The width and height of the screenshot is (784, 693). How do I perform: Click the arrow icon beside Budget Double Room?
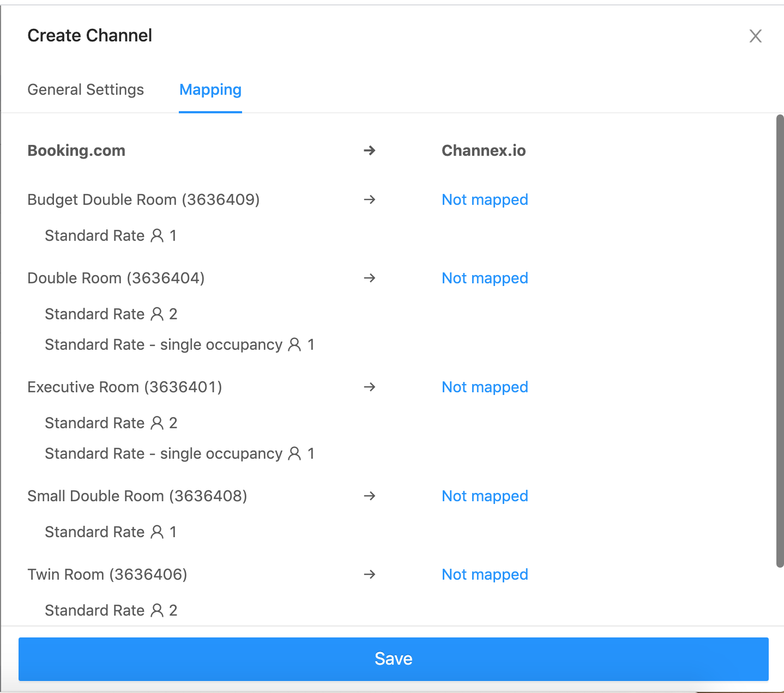coord(370,199)
